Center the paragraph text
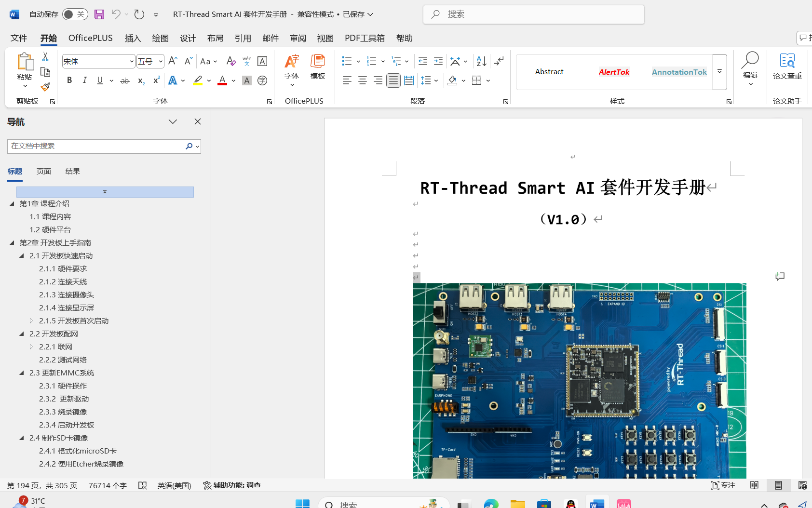812x508 pixels. coord(363,80)
